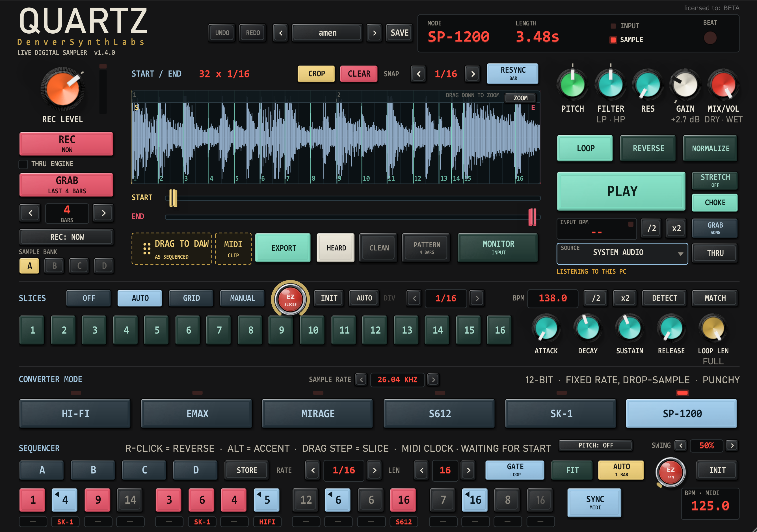The width and height of the screenshot is (757, 532).
Task: Toggle Gate Loop in sequencer
Action: coord(515,470)
